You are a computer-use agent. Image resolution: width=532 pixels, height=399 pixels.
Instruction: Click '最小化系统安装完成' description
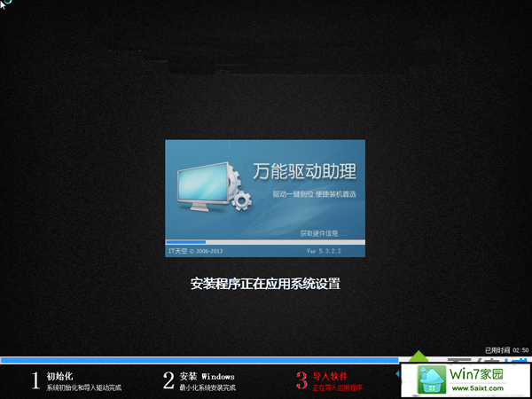pos(207,387)
